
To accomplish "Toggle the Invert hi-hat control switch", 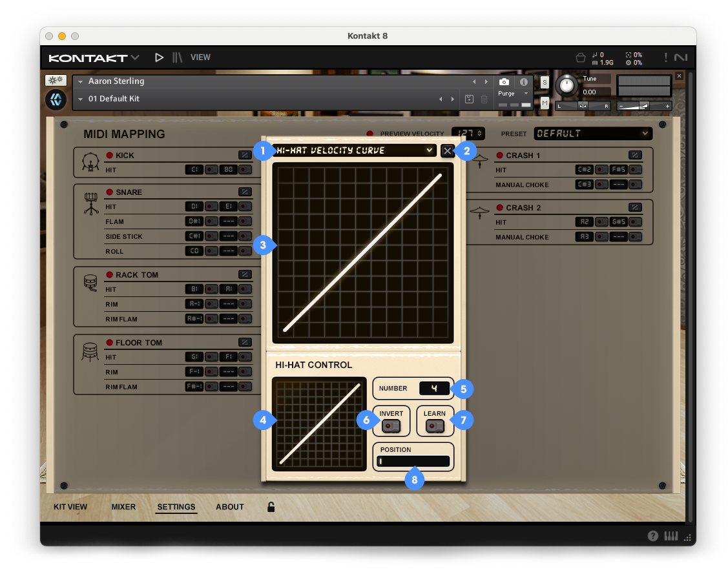I will pyautogui.click(x=391, y=425).
